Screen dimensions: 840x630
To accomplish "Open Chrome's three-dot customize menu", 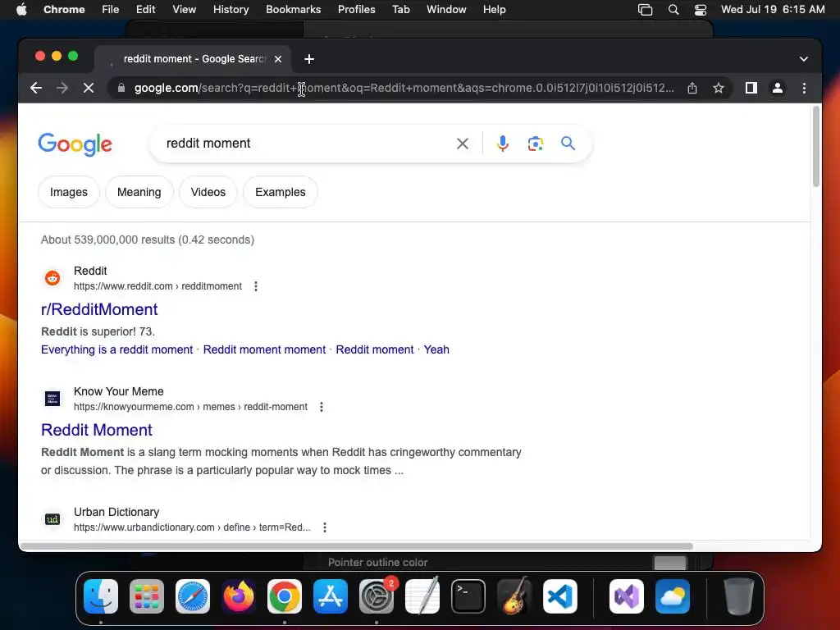I will point(804,88).
